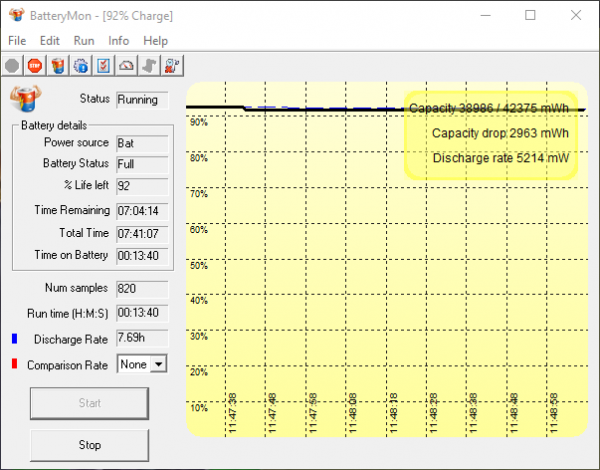Click the red Comparison Rate color marker
This screenshot has width=600, height=470.
click(x=15, y=364)
